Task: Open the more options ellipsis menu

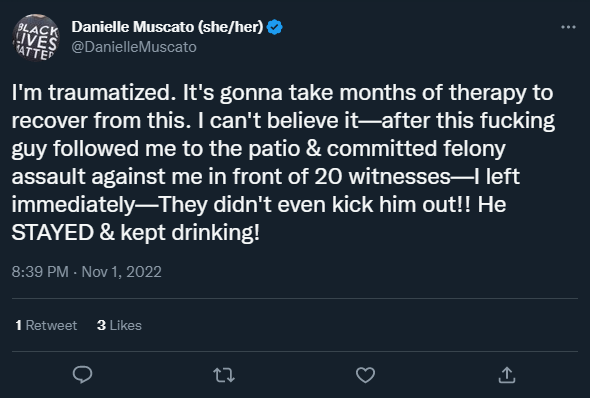Action: pos(568,27)
